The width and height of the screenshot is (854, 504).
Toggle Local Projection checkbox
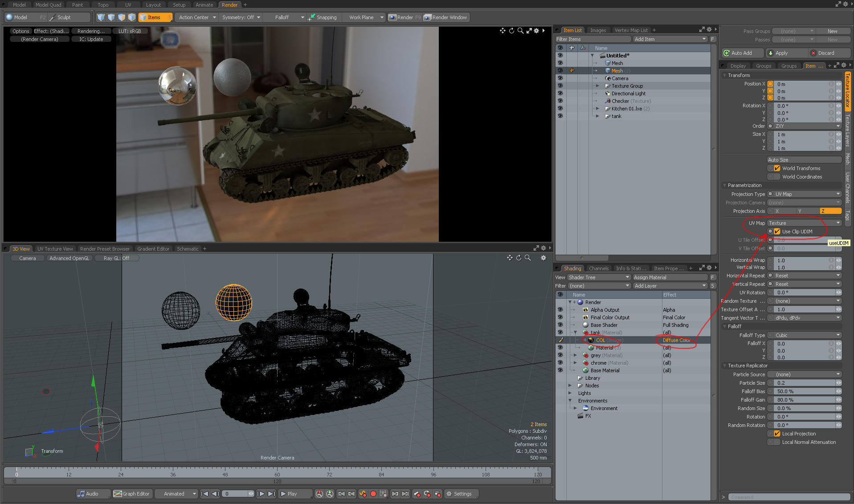tap(777, 434)
